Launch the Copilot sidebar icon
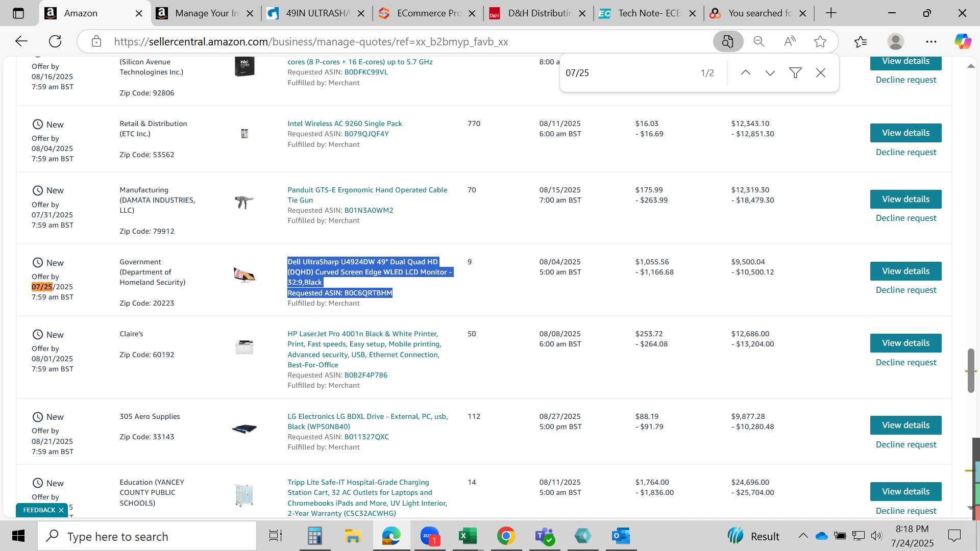The image size is (980, 551). (x=963, y=41)
